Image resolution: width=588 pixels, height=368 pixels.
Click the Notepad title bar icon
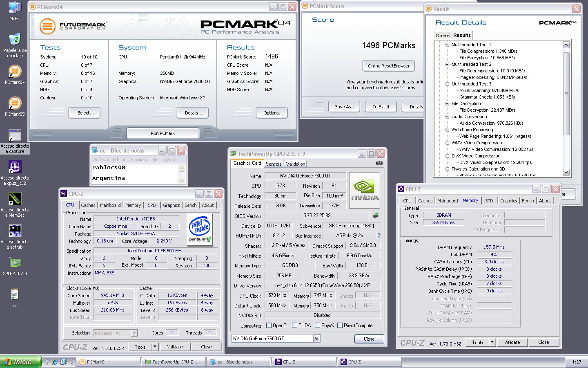point(95,150)
